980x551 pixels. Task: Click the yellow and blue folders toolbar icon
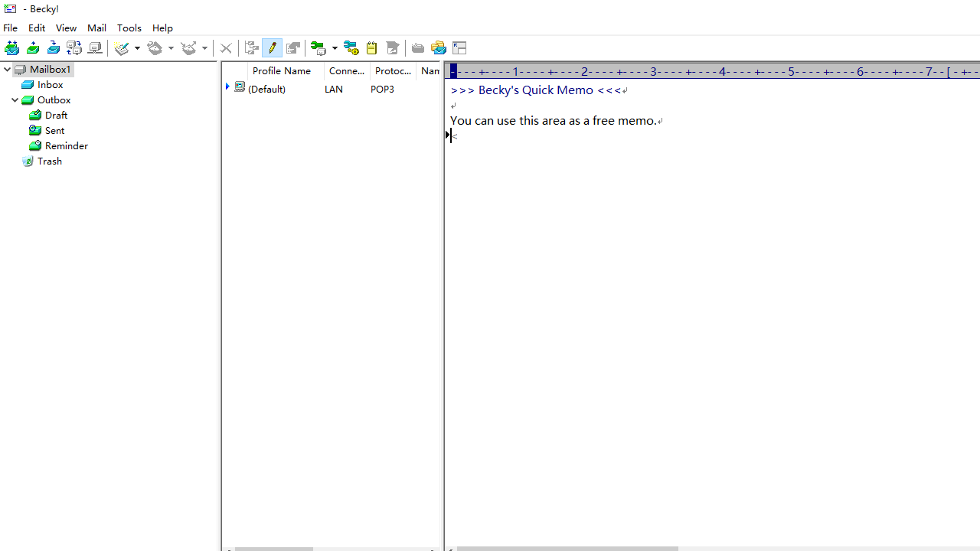pyautogui.click(x=439, y=48)
